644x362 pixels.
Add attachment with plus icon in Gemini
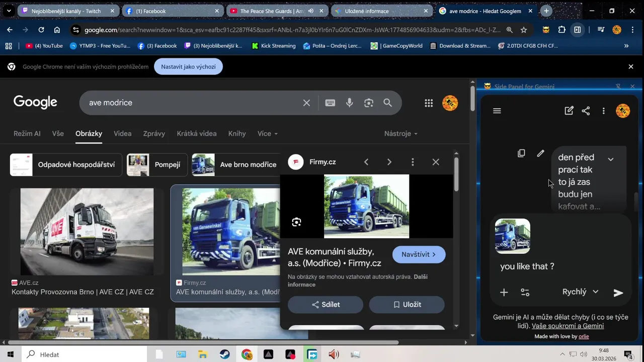504,292
